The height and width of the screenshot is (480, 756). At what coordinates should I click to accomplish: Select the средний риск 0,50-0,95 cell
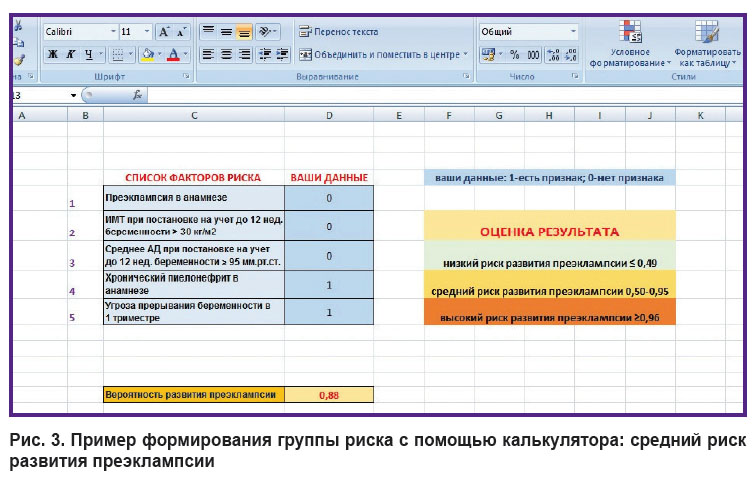(550, 284)
